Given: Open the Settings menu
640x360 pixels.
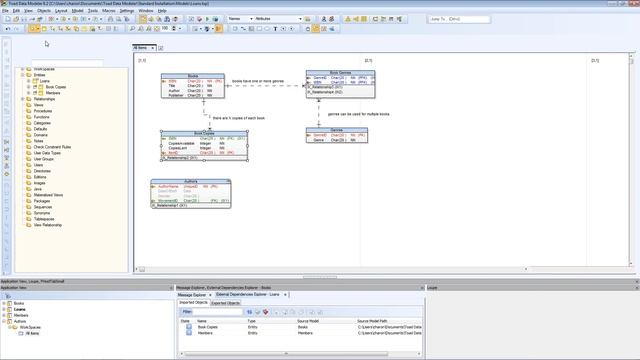Looking at the screenshot, I should pos(127,11).
